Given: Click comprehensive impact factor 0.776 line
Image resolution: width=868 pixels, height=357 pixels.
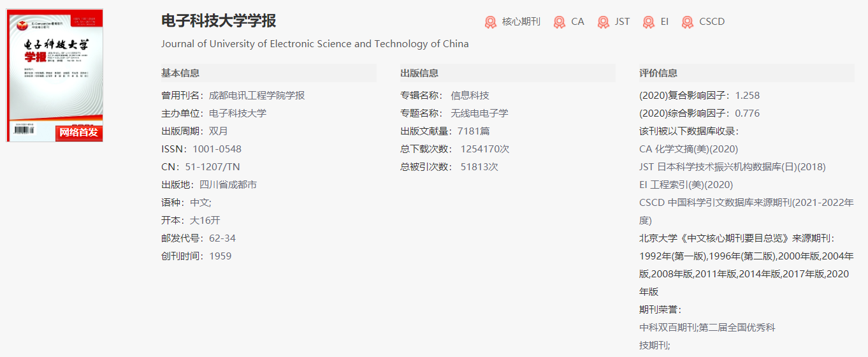Looking at the screenshot, I should [x=699, y=113].
